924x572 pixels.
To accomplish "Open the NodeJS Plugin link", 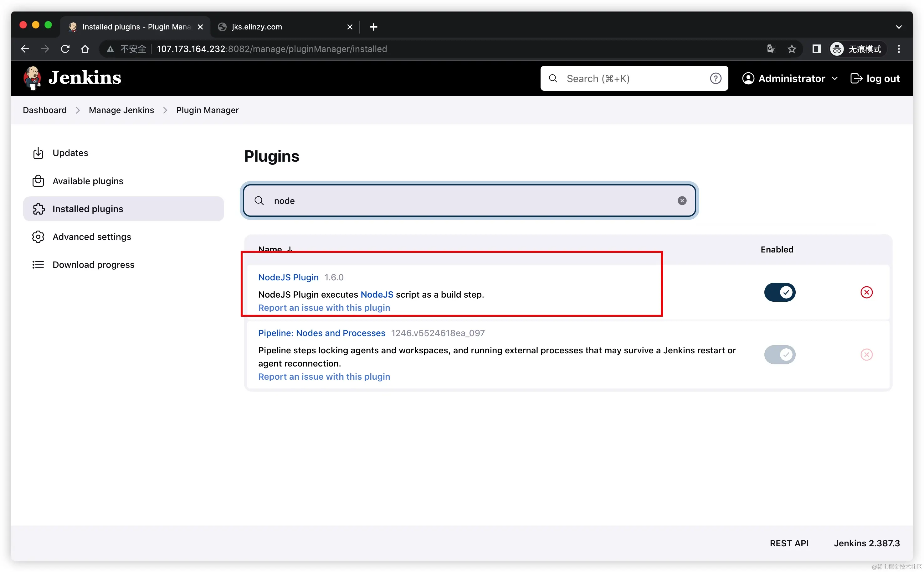I will point(288,277).
